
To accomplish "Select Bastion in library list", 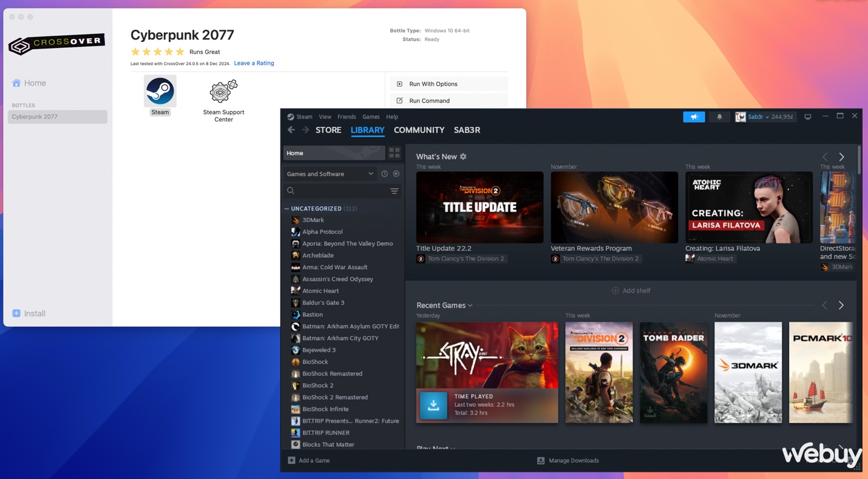I will click(x=313, y=314).
